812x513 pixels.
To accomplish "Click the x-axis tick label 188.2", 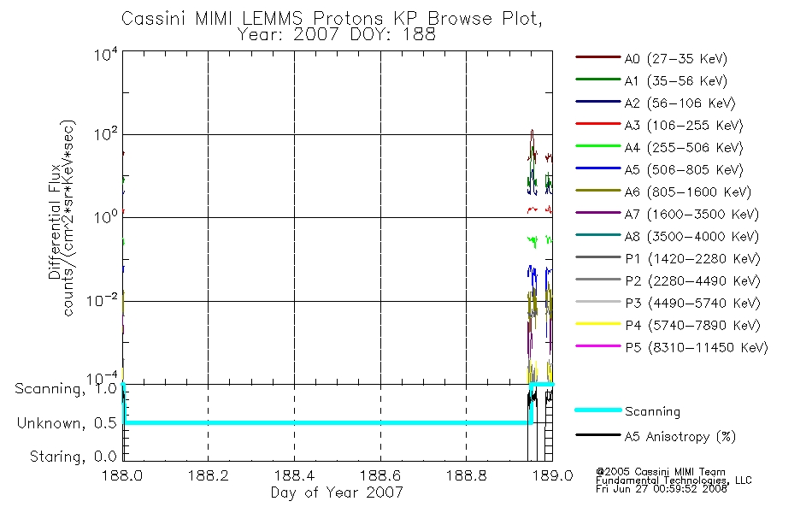I will [x=209, y=475].
